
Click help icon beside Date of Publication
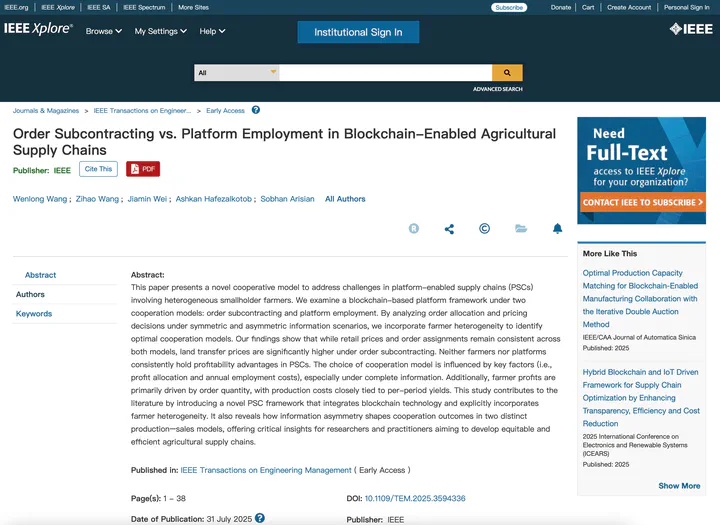click(x=260, y=518)
